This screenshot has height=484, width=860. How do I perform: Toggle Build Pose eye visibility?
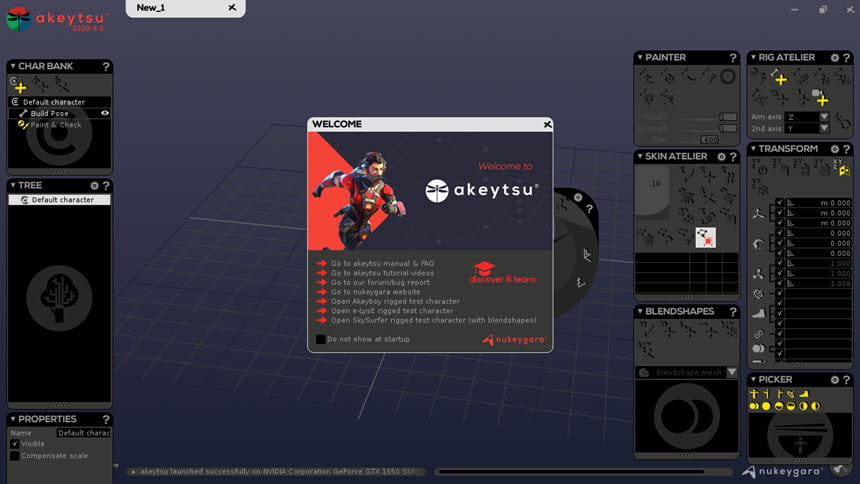click(105, 113)
